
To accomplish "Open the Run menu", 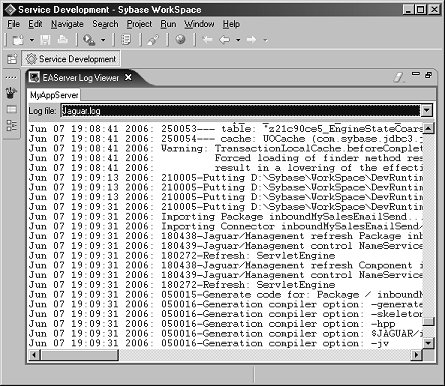I will (168, 24).
